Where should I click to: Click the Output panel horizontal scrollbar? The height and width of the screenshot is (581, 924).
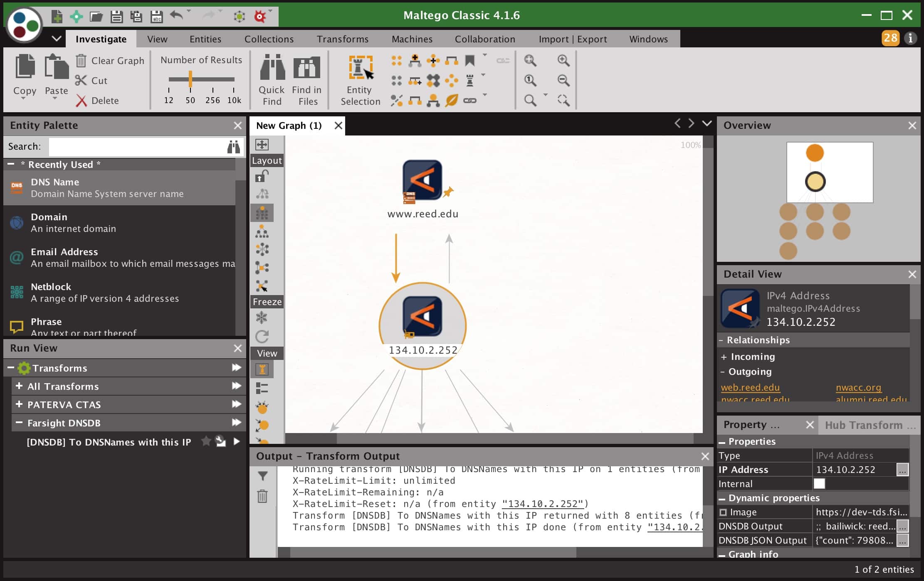[432, 552]
